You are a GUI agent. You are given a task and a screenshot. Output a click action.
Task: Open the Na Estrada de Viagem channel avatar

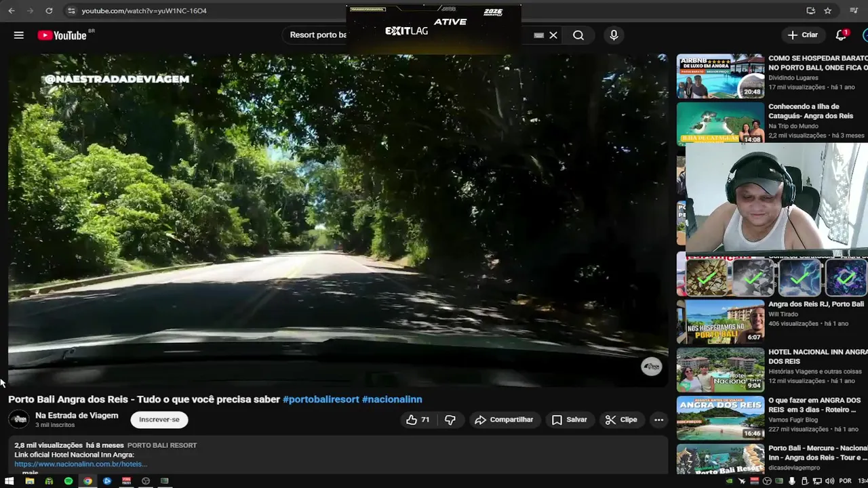click(19, 420)
